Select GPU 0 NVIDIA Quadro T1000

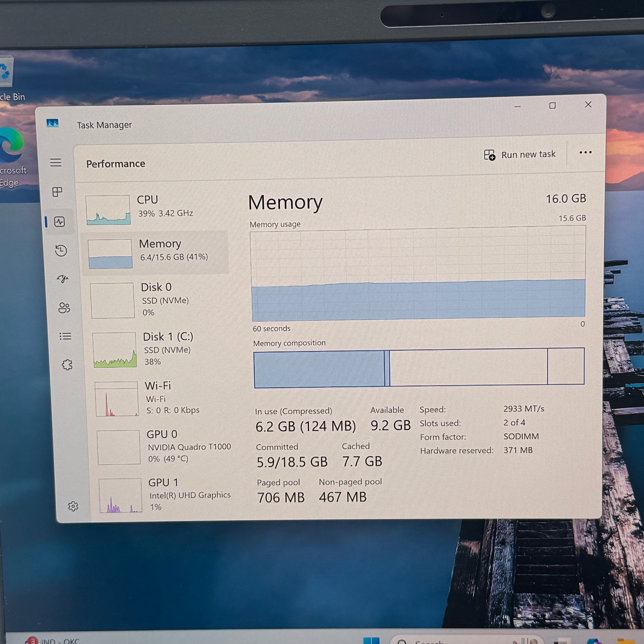(x=164, y=447)
